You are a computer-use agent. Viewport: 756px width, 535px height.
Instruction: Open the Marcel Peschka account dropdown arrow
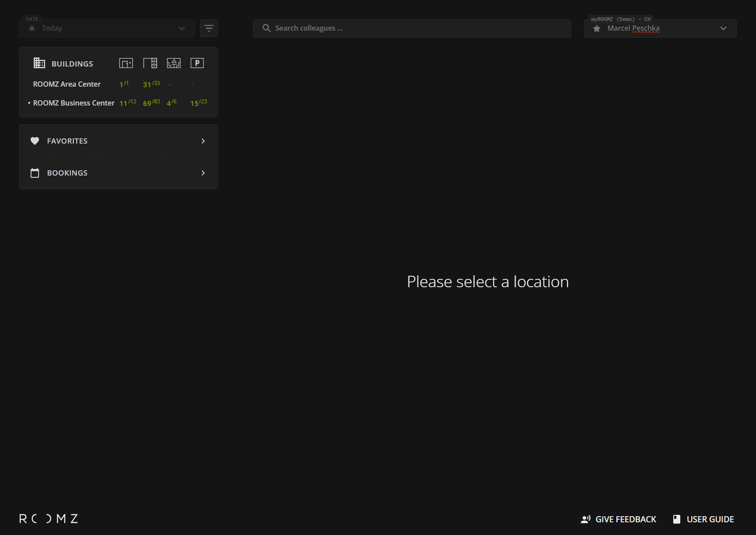(x=723, y=28)
